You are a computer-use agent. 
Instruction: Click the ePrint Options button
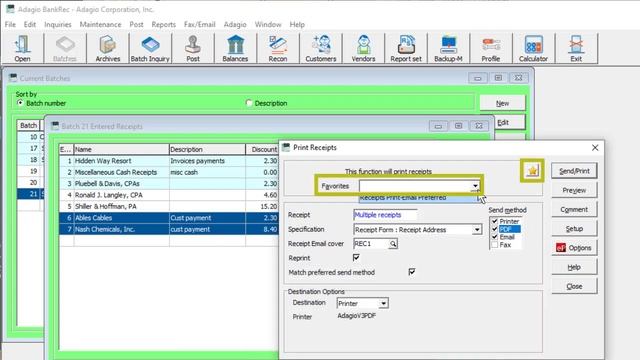click(x=574, y=248)
